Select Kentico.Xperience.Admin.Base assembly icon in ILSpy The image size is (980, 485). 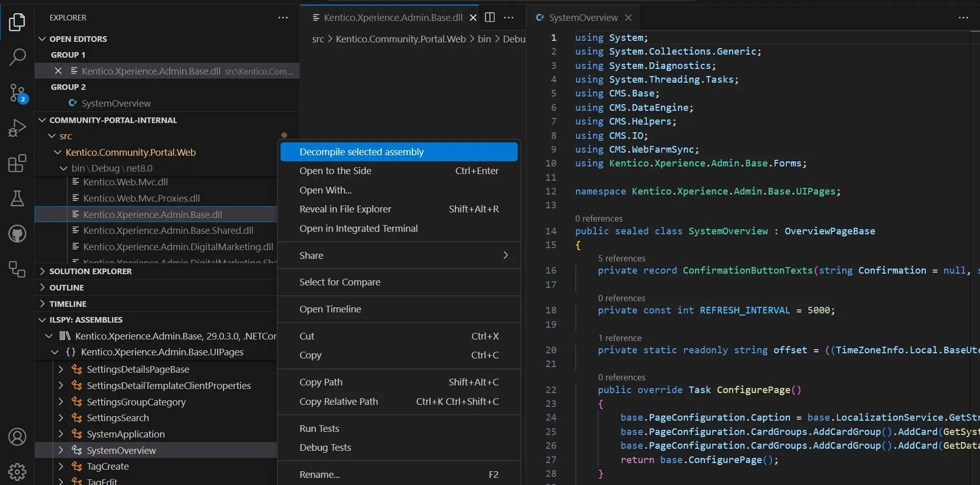(64, 336)
